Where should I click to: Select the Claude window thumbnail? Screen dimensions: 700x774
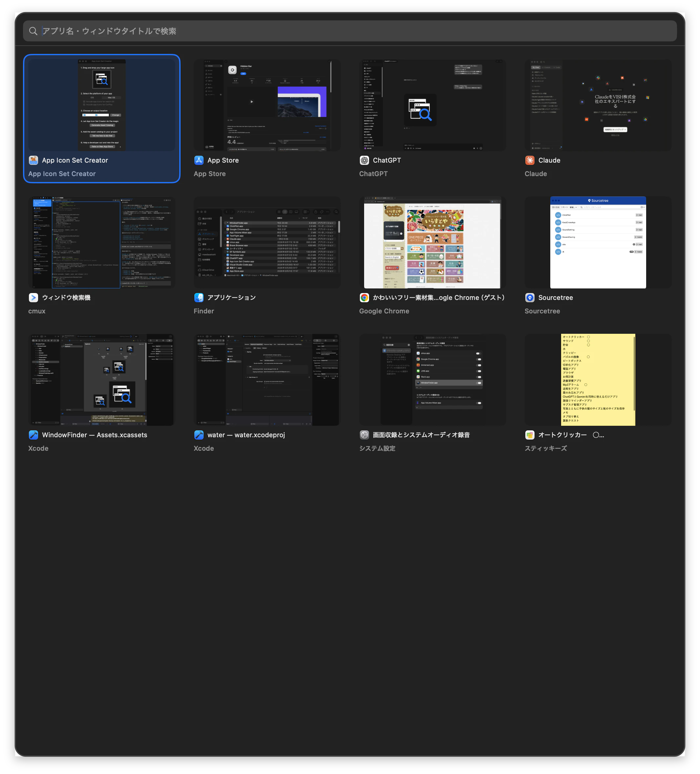(598, 105)
